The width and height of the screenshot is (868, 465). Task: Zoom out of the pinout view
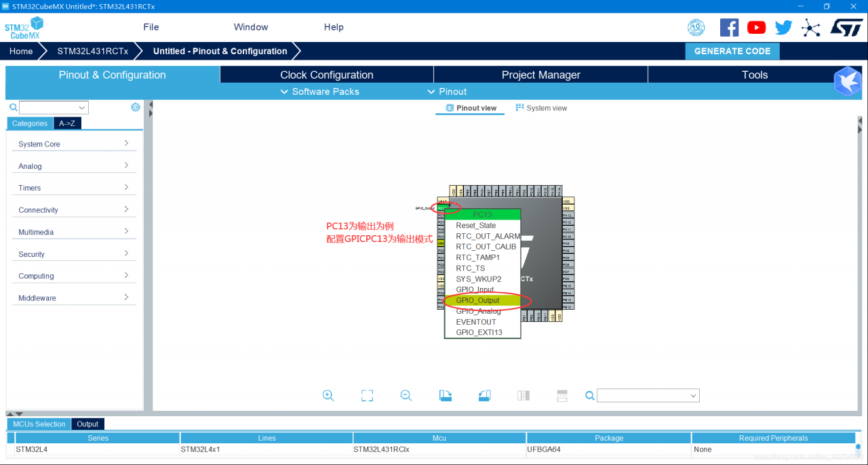406,395
